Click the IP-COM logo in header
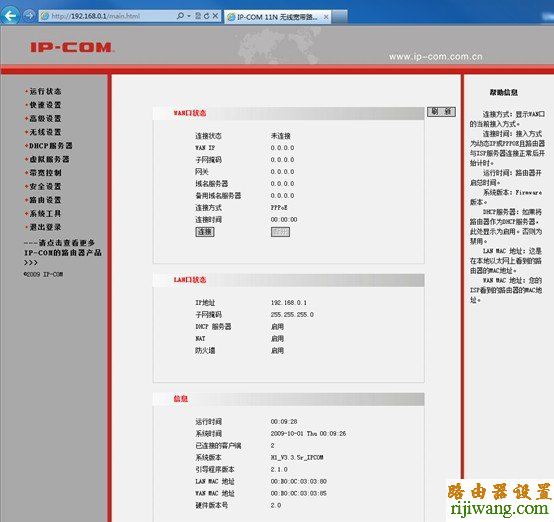Viewport: 554px width, 522px height. tap(71, 47)
